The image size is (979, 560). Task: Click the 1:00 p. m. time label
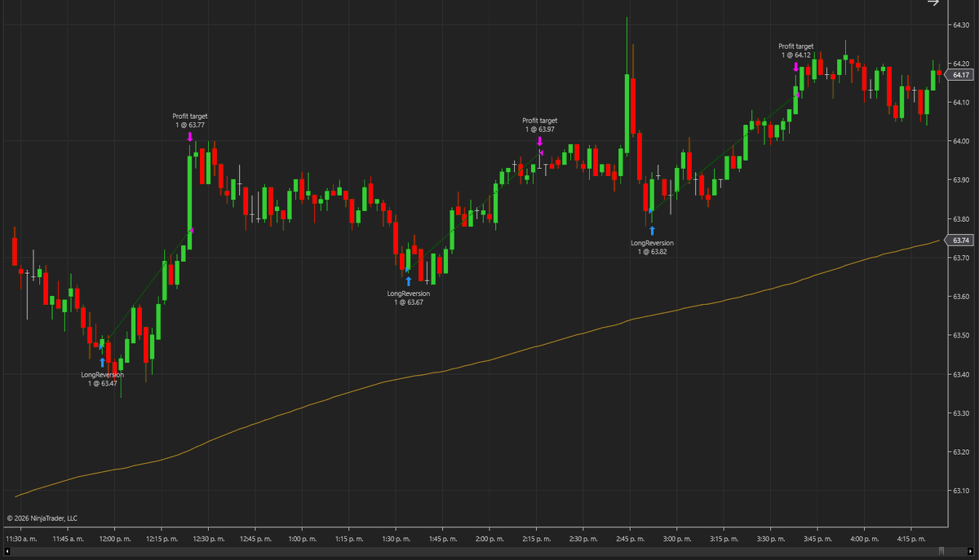click(x=302, y=539)
